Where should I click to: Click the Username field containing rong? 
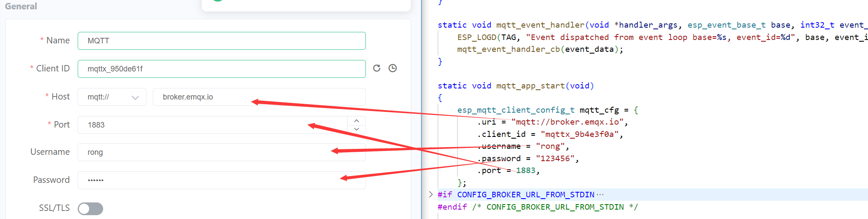(222, 152)
